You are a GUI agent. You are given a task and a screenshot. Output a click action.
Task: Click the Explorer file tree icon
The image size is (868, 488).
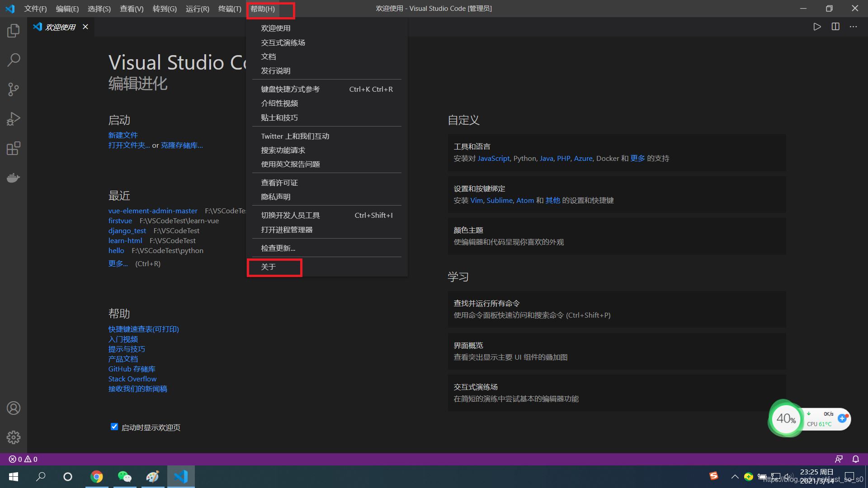pyautogui.click(x=13, y=31)
